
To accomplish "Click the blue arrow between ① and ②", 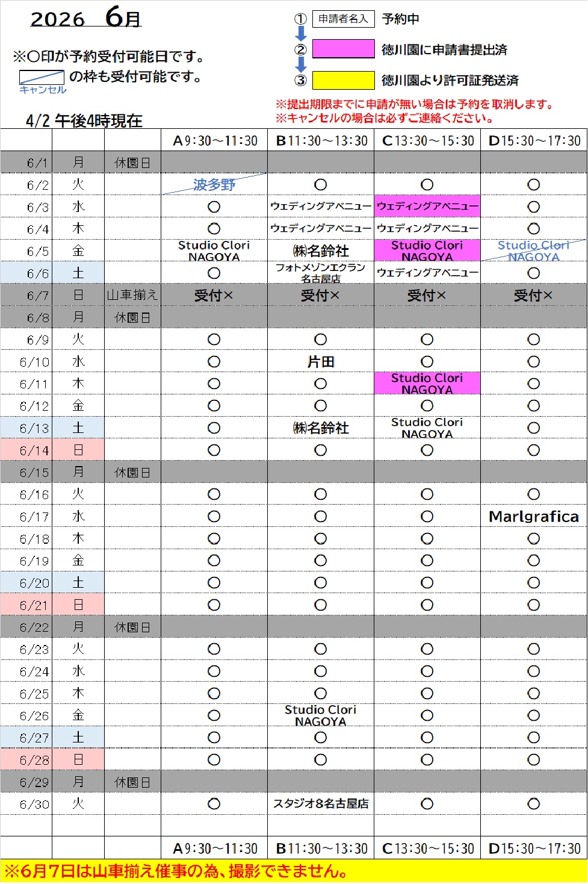I will click(x=301, y=34).
